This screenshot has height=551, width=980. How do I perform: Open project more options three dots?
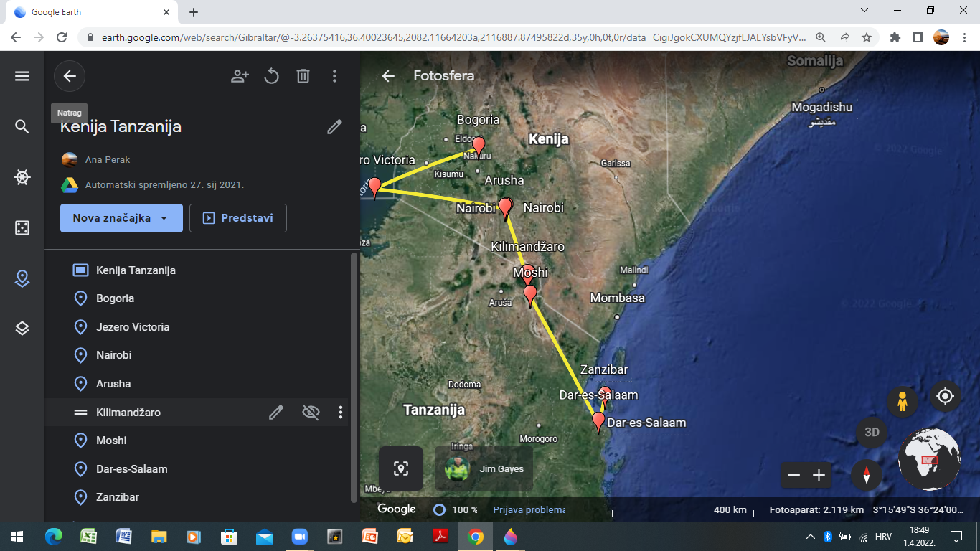(334, 76)
